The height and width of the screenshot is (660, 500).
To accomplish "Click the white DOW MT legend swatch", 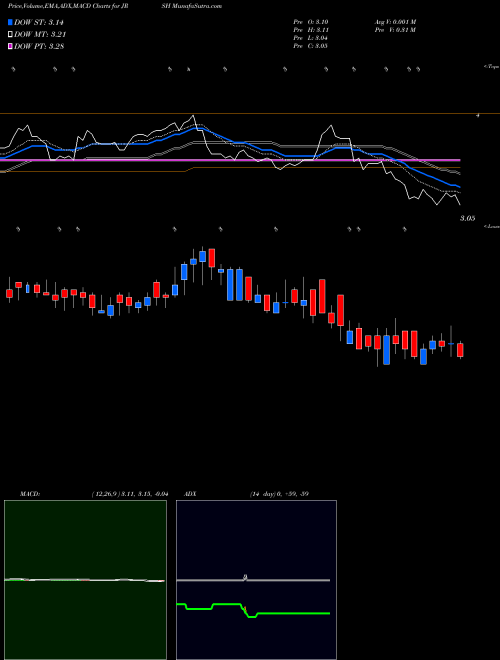I will 10,34.
